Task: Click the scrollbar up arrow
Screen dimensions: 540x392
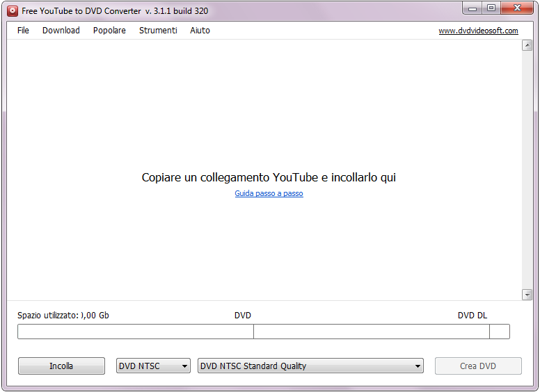Action: 527,45
